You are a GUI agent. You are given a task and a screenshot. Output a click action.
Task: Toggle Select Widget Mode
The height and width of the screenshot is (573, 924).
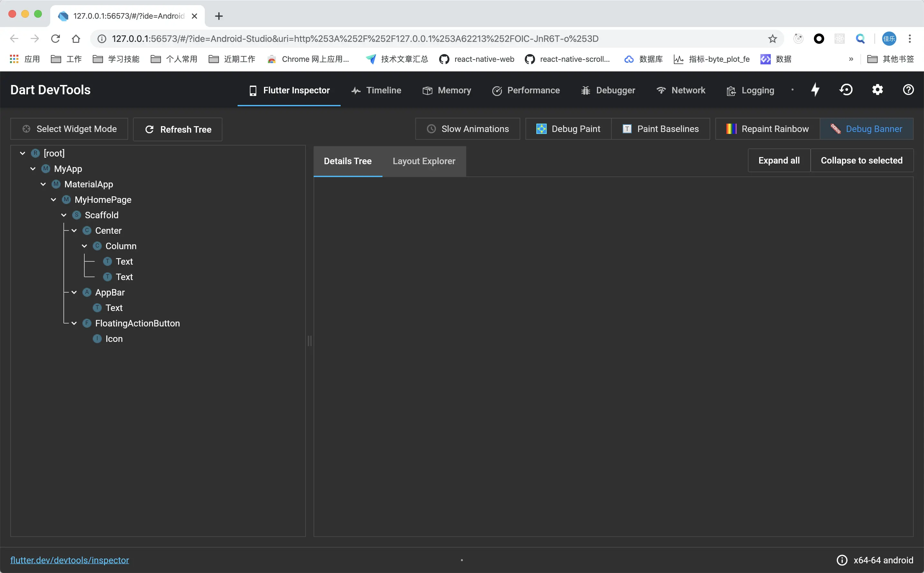69,129
